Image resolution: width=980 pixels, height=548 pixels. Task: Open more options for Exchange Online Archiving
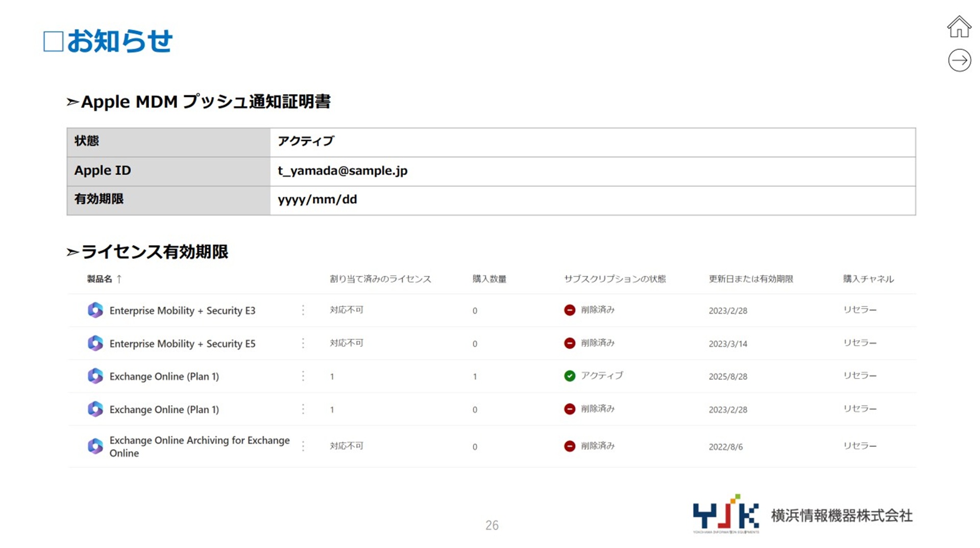click(x=303, y=446)
